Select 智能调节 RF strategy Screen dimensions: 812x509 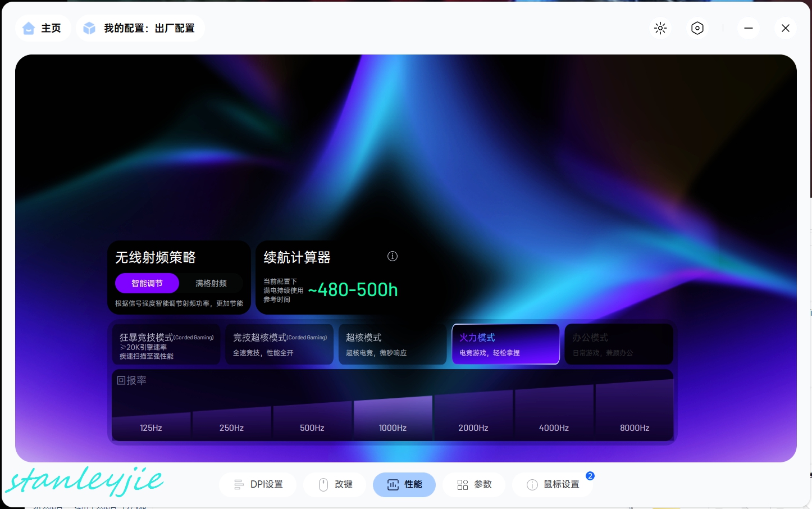(147, 283)
